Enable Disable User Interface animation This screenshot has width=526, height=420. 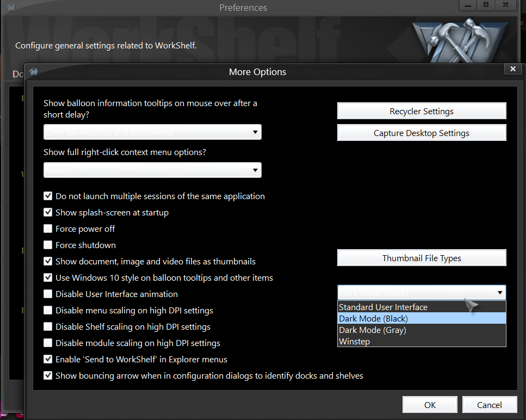(48, 294)
